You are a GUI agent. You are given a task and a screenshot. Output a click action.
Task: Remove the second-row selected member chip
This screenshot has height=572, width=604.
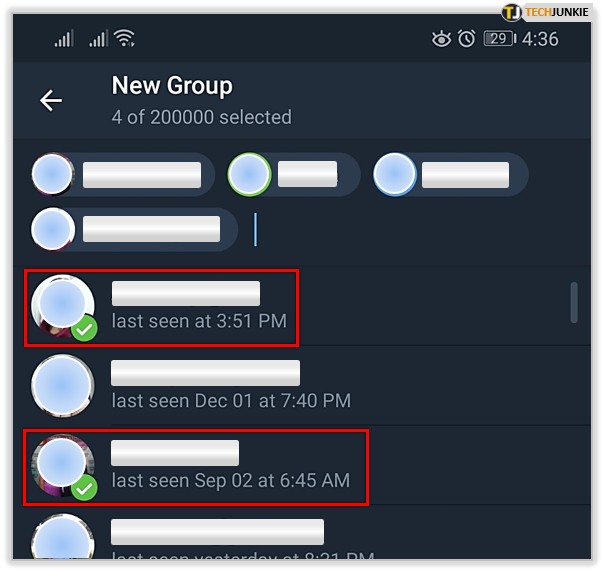point(134,230)
